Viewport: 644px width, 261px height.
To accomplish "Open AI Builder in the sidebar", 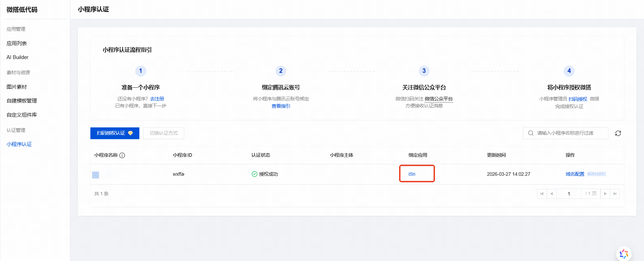I will (x=18, y=57).
